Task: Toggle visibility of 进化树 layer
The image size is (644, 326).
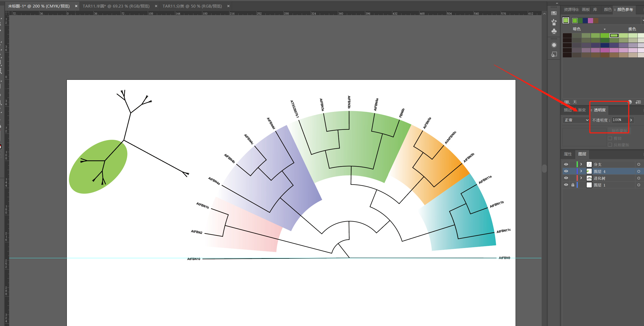Action: pos(566,178)
